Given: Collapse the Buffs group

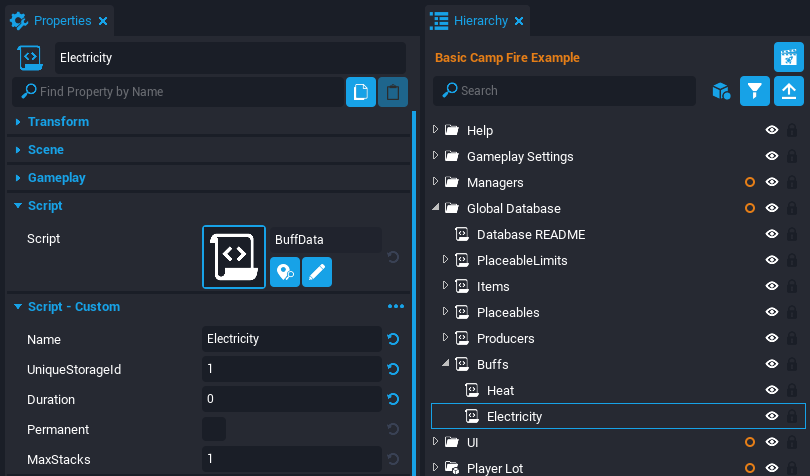Looking at the screenshot, I should (445, 364).
